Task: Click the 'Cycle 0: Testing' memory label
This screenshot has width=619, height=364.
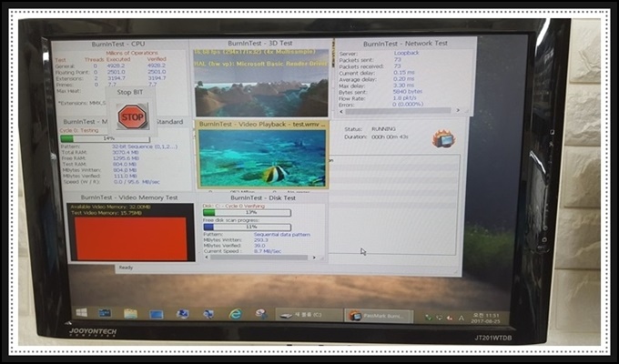Action: point(79,130)
